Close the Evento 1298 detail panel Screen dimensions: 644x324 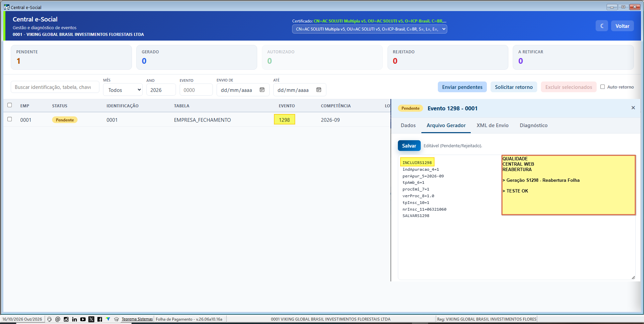pyautogui.click(x=633, y=108)
